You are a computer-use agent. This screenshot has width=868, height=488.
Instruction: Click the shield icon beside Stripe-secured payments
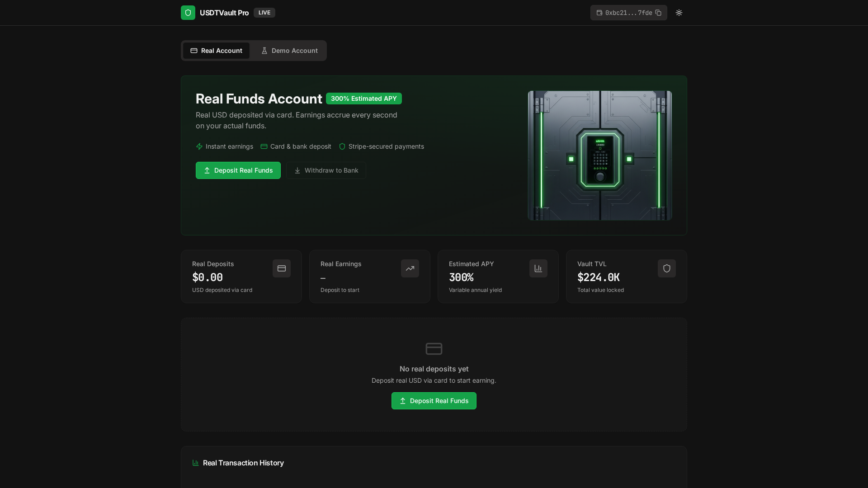[x=342, y=146]
